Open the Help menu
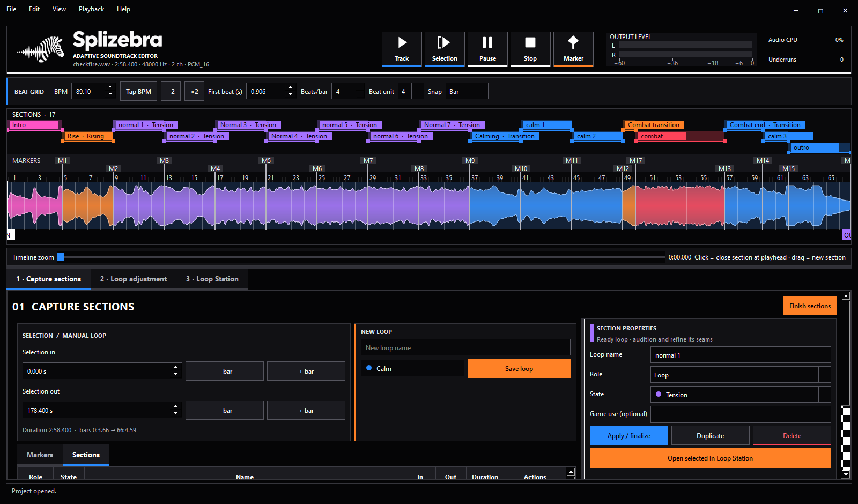The width and height of the screenshot is (858, 504). coord(123,9)
